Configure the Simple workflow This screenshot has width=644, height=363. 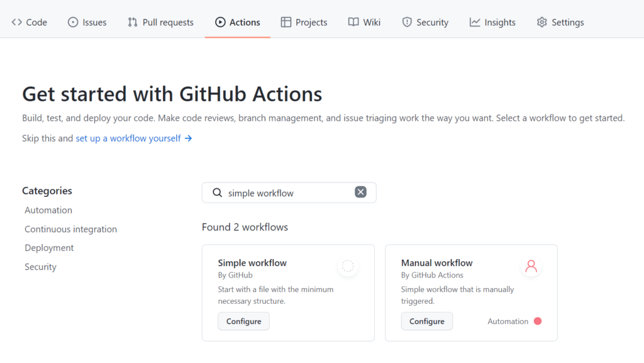point(243,321)
